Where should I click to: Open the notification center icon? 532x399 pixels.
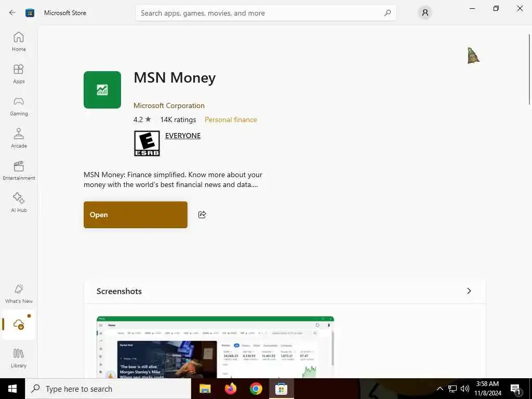point(515,389)
